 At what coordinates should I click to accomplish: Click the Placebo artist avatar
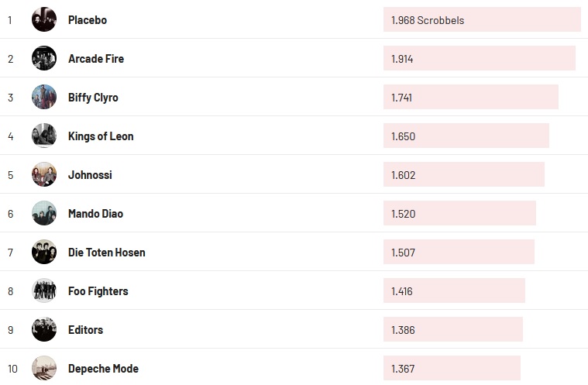[x=44, y=20]
